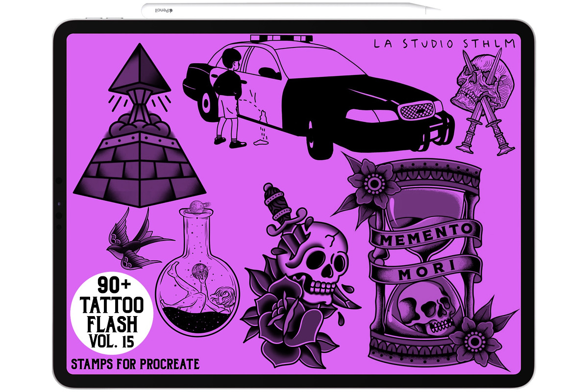Screen dimensions: 588x392
Task: Click the round flask with figure inside
Action: click(x=197, y=269)
